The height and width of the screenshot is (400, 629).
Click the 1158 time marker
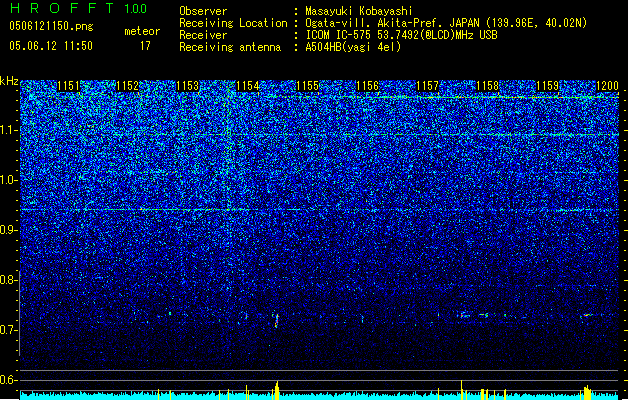pos(487,86)
